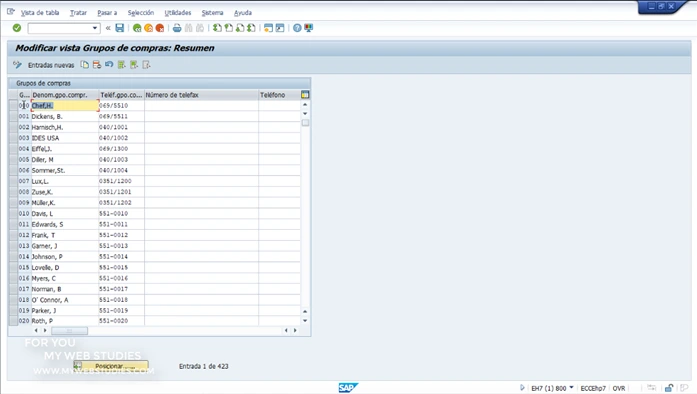Open the Print icon in toolbar

coord(177,28)
